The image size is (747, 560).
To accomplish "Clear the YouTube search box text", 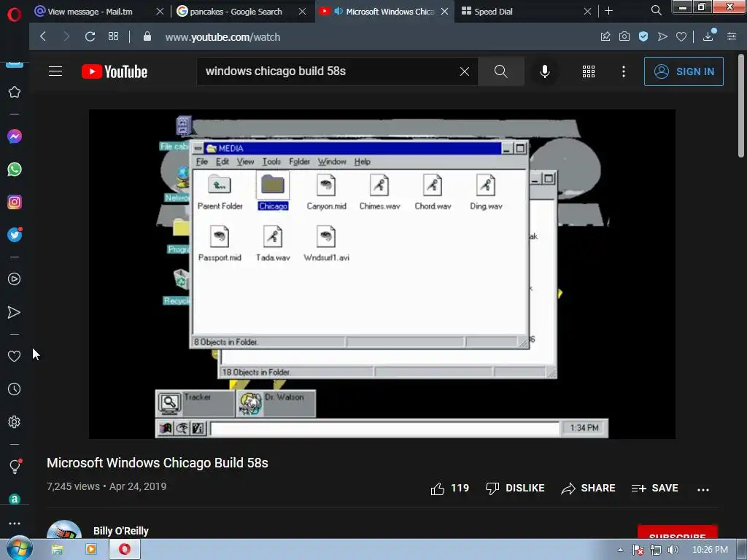I will tap(465, 71).
